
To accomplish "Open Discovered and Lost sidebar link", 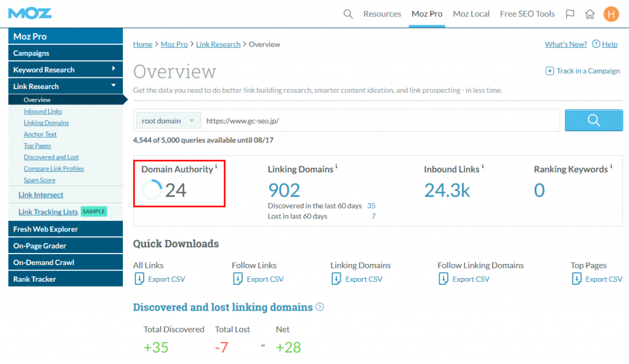I will pyautogui.click(x=51, y=157).
